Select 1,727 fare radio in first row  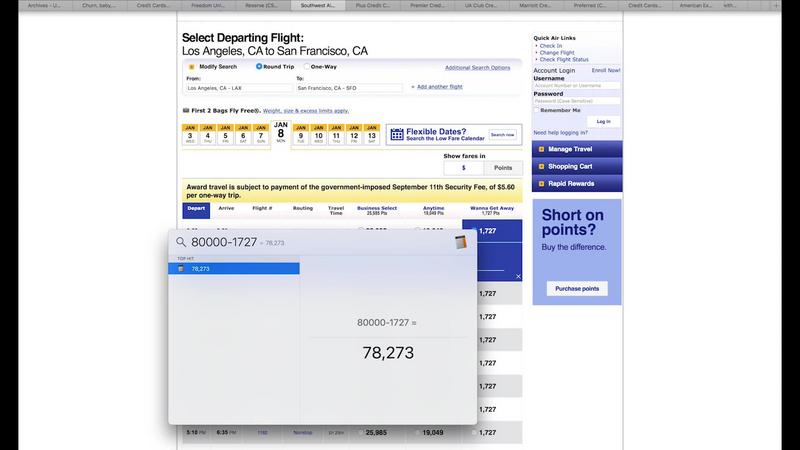pos(473,231)
